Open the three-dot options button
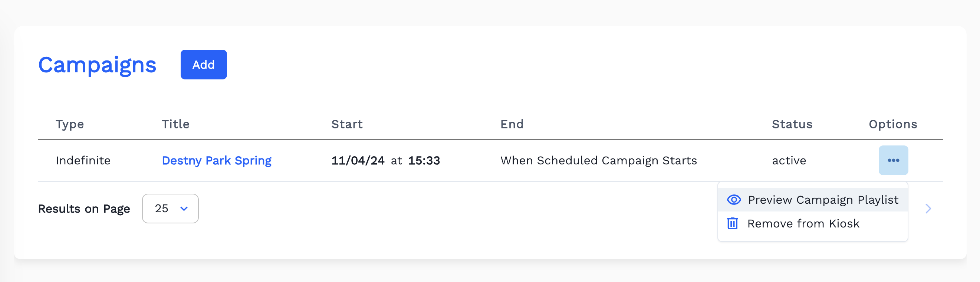Screen dimensions: 980x282 pos(893,160)
